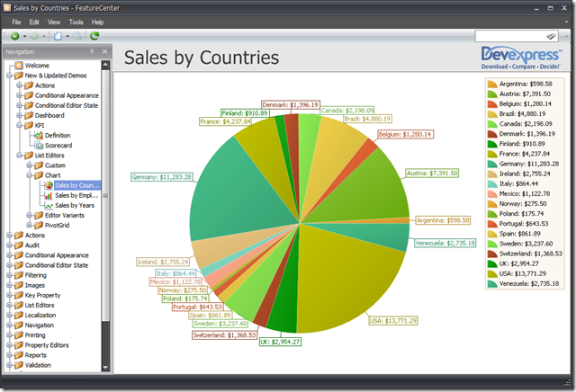Open the Help menu
The width and height of the screenshot is (576, 392).
click(97, 22)
